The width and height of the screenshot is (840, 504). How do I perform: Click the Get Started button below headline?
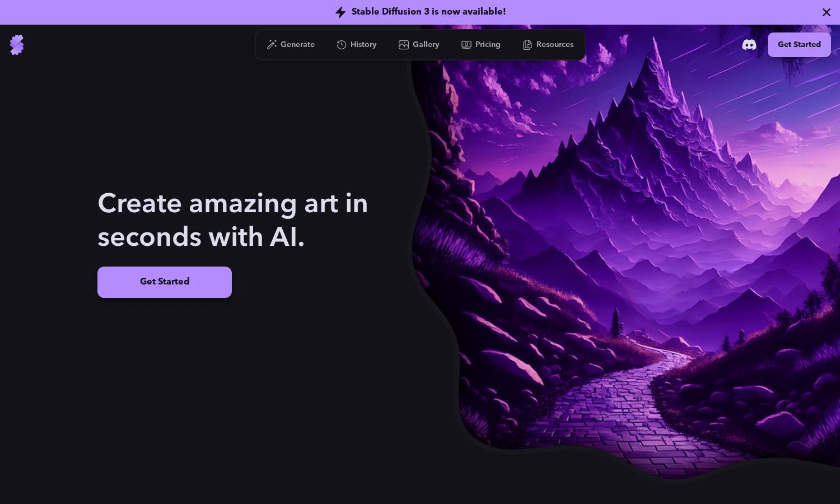(165, 282)
